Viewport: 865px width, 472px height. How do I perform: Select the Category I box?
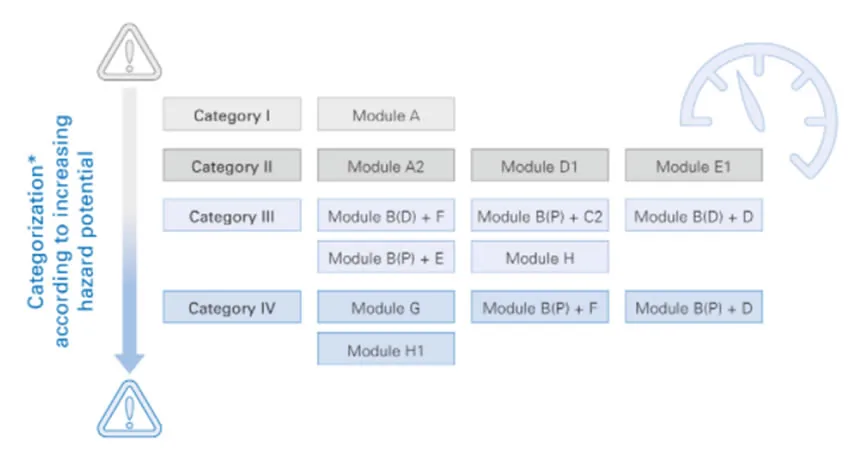point(232,114)
